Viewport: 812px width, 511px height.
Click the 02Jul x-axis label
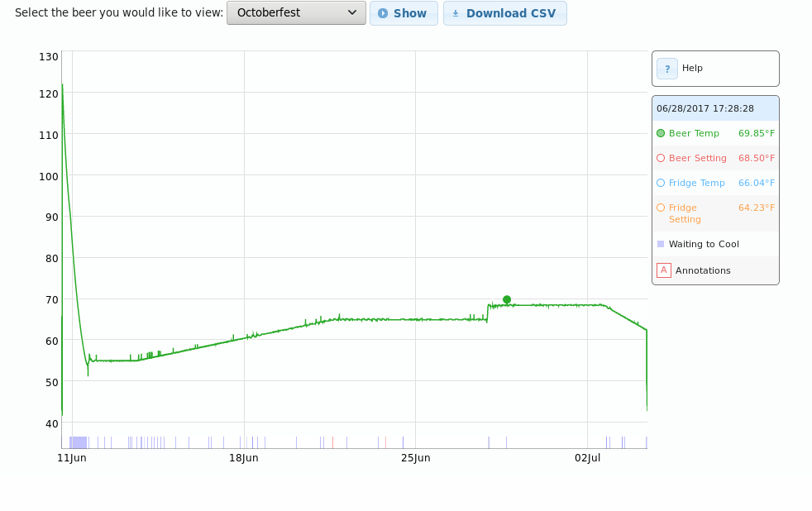(588, 458)
